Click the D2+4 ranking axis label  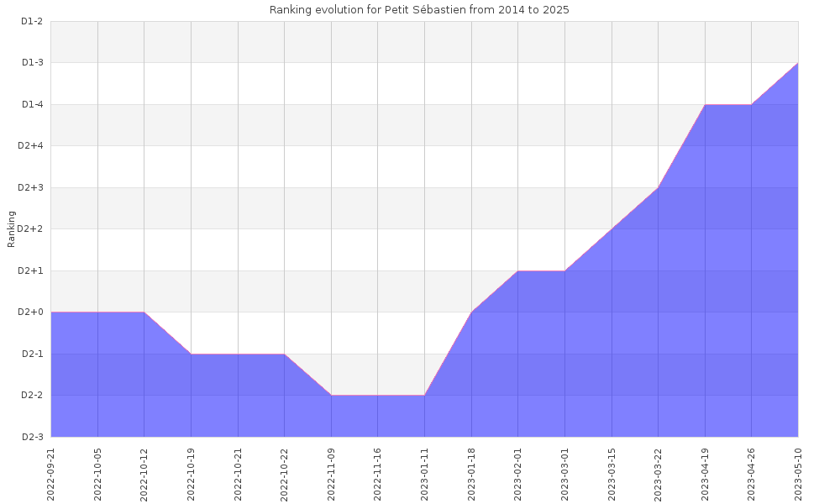click(x=30, y=146)
